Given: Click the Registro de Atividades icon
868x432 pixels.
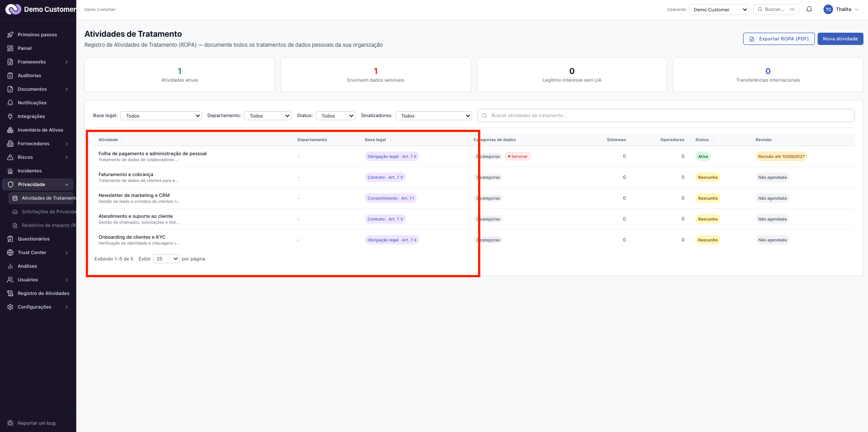Looking at the screenshot, I should click(x=10, y=293).
